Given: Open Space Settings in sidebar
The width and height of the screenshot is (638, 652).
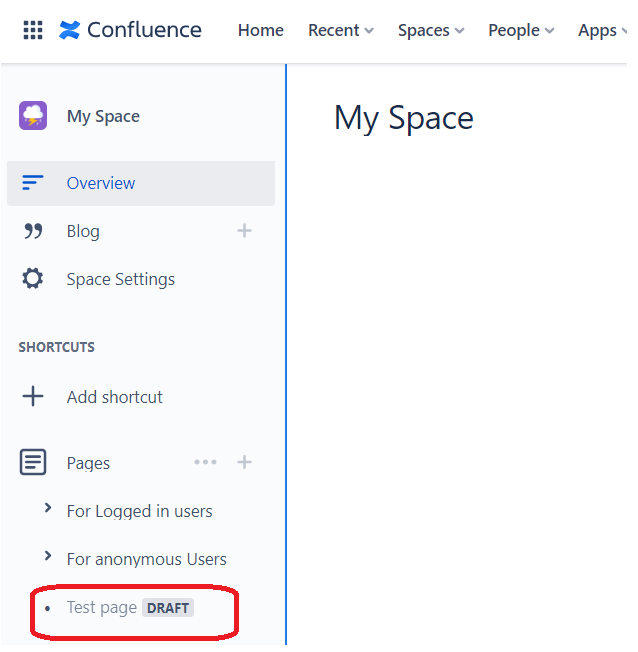Looking at the screenshot, I should pos(121,279).
